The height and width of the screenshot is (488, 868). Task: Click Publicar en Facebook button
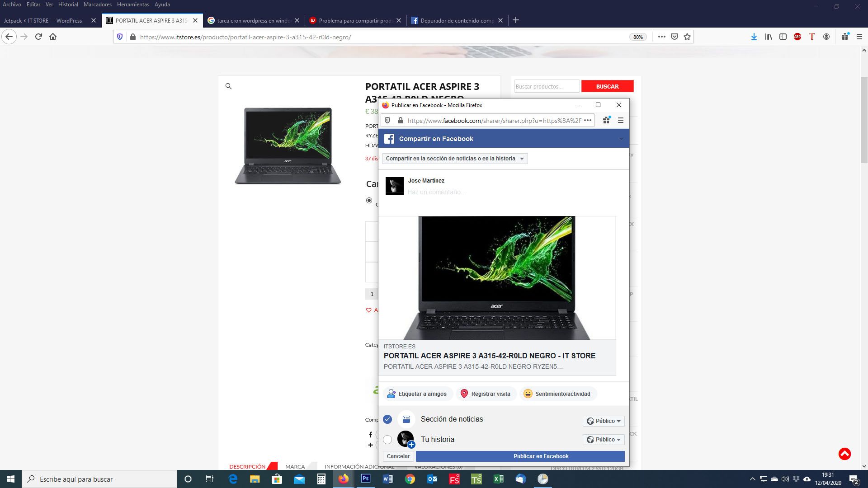(x=520, y=456)
